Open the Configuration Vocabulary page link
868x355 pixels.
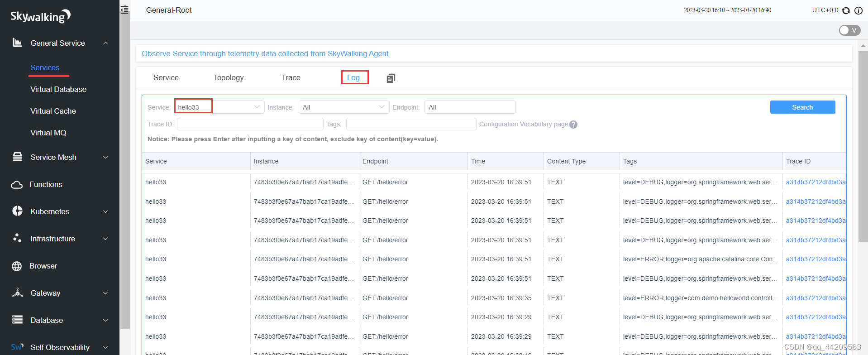point(524,124)
